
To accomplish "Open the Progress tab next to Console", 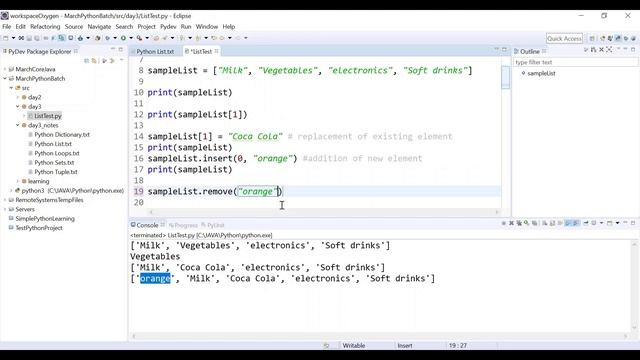I will pos(183,225).
